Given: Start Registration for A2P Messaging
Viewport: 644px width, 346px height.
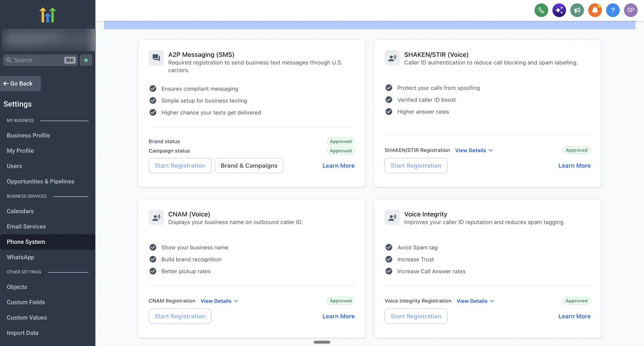Looking at the screenshot, I should pyautogui.click(x=180, y=166).
